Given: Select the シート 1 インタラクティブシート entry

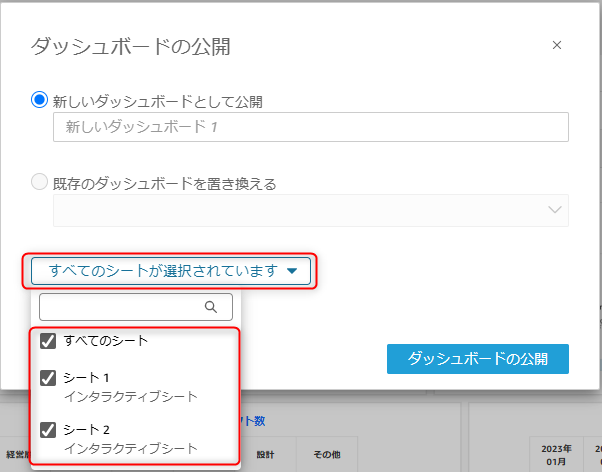Looking at the screenshot, I should [x=130, y=387].
